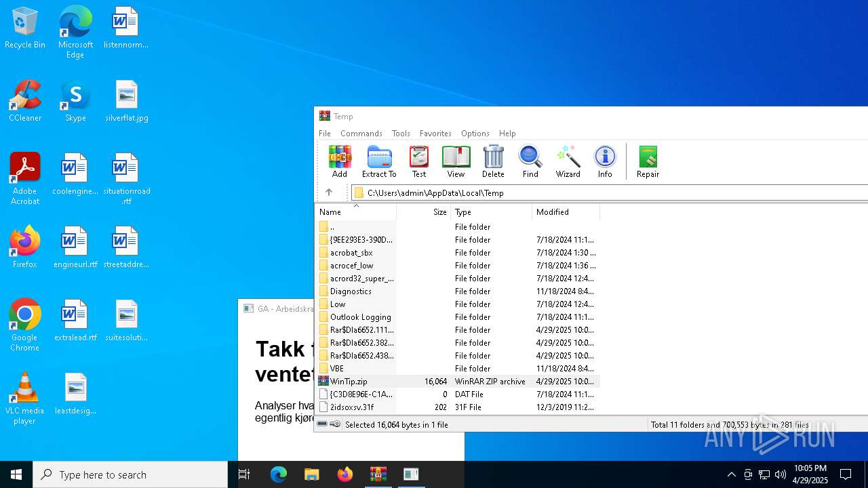Select the acrord32_super_... folder
This screenshot has height=488, width=868.
(x=458, y=279)
